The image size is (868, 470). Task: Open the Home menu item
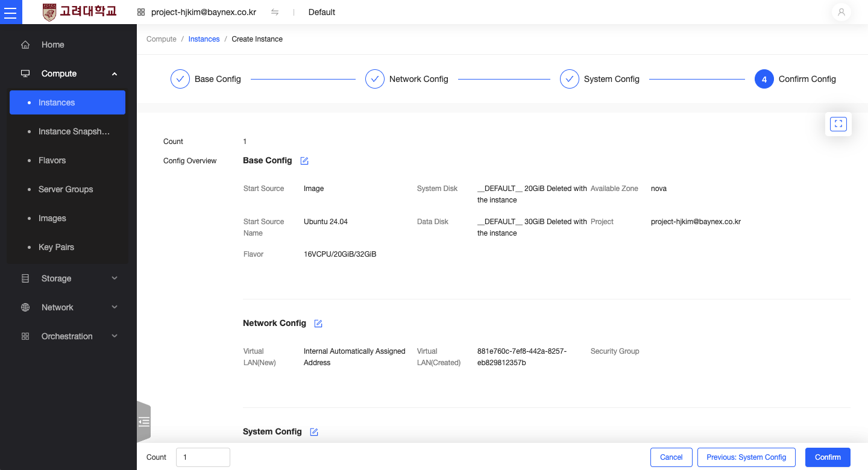click(x=68, y=45)
